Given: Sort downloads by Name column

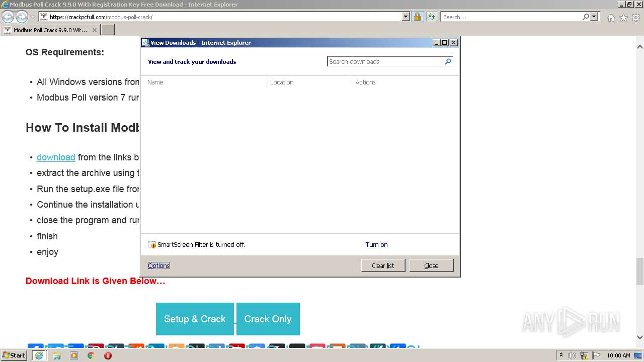Looking at the screenshot, I should [204, 82].
